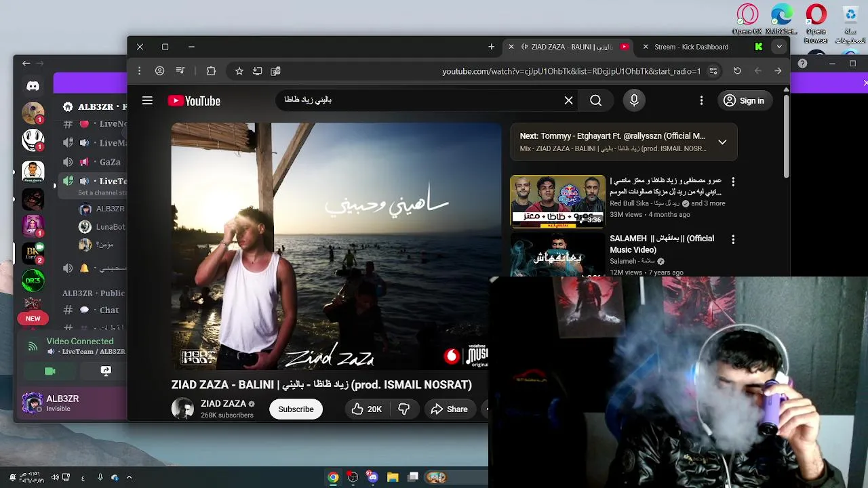Open Opera GX desktop shortcut

click(x=747, y=19)
